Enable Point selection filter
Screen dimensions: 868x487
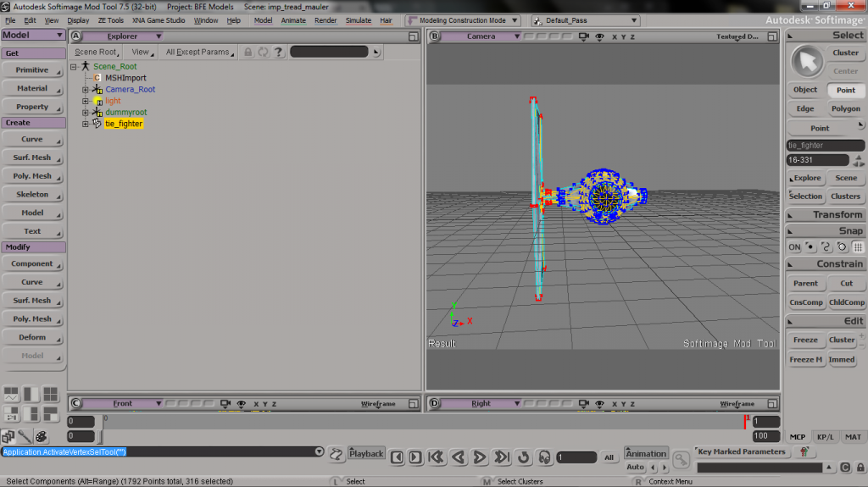coord(845,91)
